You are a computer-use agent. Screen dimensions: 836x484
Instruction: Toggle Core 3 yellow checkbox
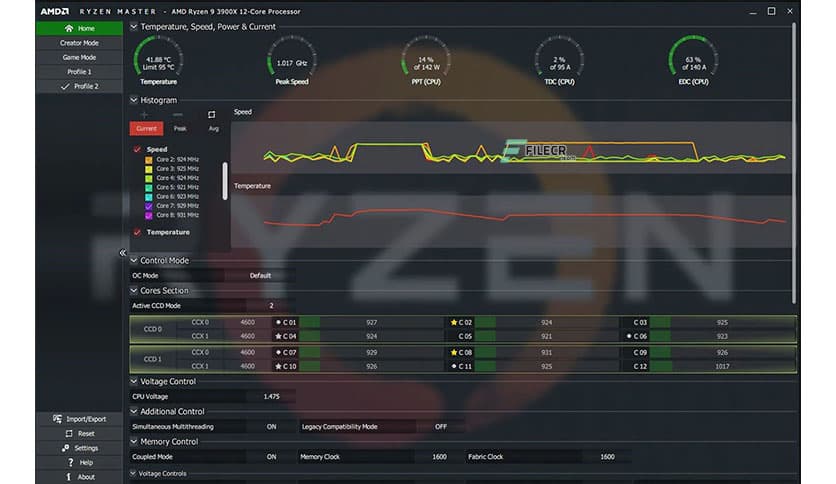[149, 169]
